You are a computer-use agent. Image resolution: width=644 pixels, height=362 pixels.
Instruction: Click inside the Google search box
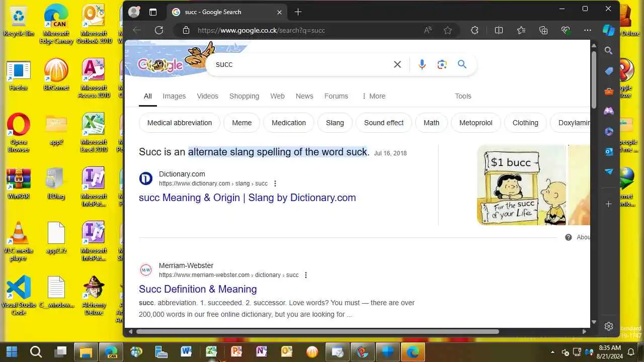coord(302,64)
